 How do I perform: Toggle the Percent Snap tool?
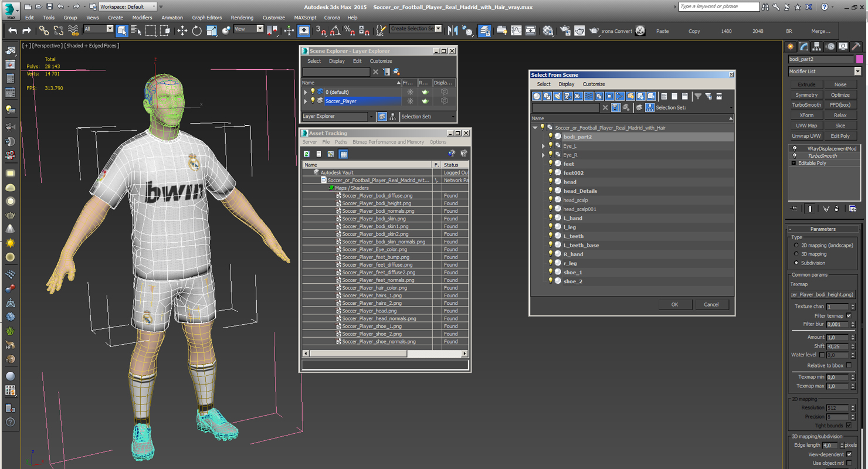pyautogui.click(x=350, y=30)
